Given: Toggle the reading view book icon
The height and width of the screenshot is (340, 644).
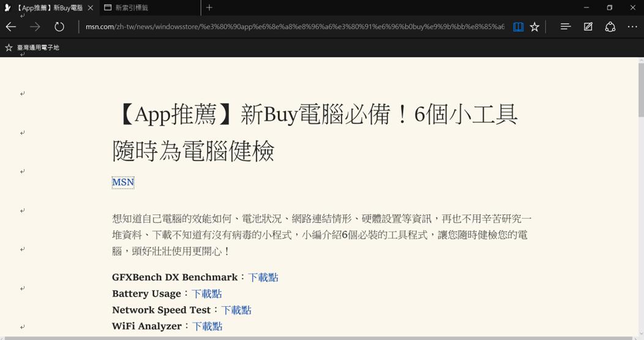Looking at the screenshot, I should pyautogui.click(x=519, y=27).
